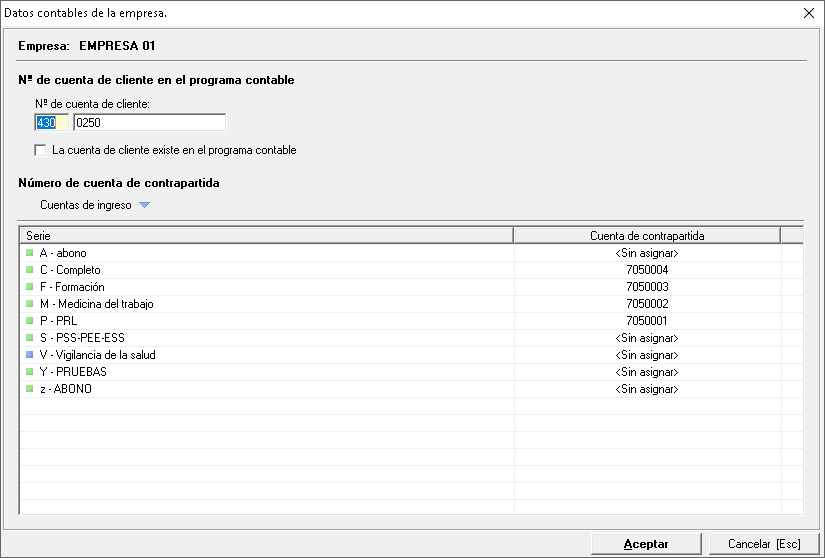825x558 pixels.
Task: Sort by the Serie column header
Action: point(265,235)
